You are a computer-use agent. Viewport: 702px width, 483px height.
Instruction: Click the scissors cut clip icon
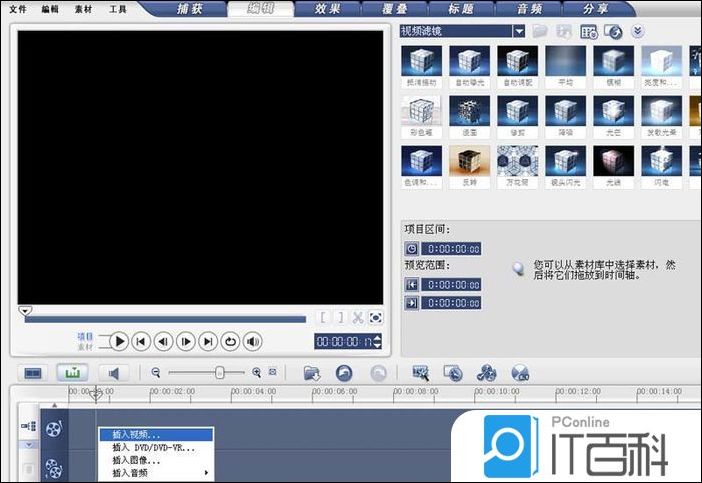click(356, 317)
